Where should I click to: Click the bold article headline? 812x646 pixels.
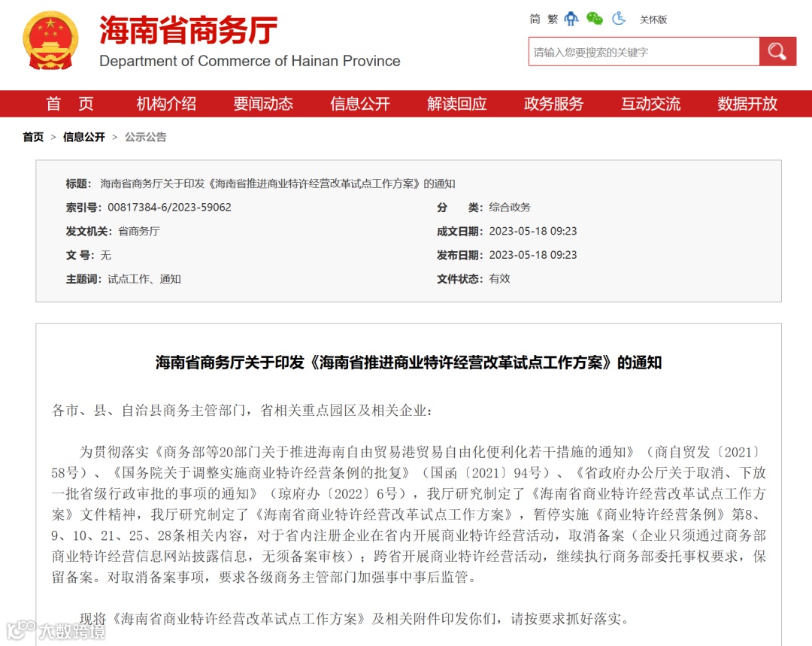tap(408, 362)
